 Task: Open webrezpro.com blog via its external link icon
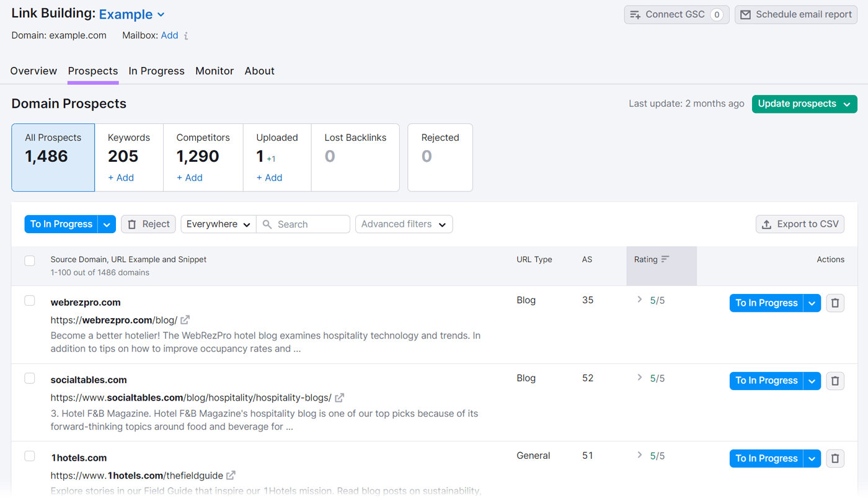click(184, 319)
